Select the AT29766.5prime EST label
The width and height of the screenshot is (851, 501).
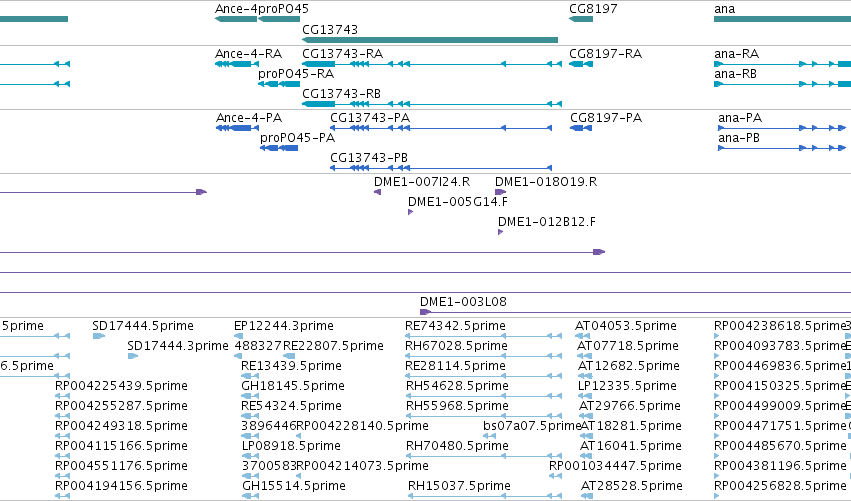pyautogui.click(x=630, y=406)
